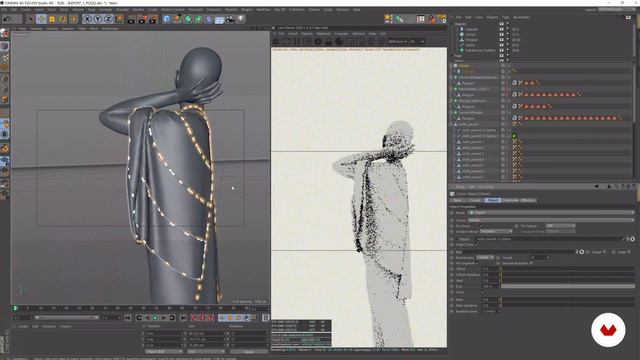Go to end of animation button

pyautogui.click(x=183, y=318)
